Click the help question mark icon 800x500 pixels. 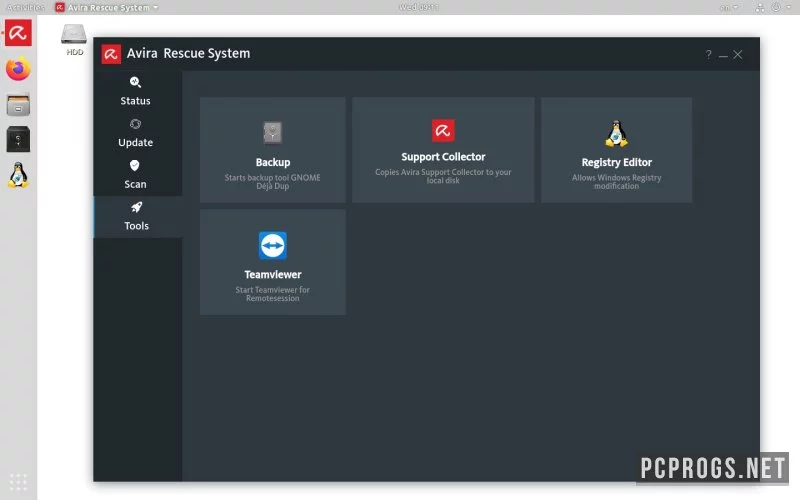click(708, 54)
